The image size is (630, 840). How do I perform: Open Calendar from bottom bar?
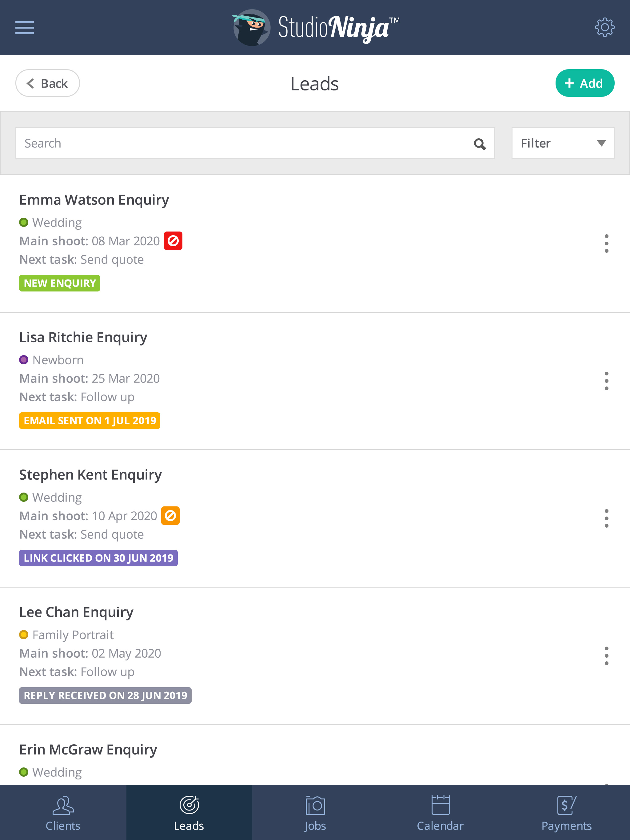pyautogui.click(x=441, y=812)
